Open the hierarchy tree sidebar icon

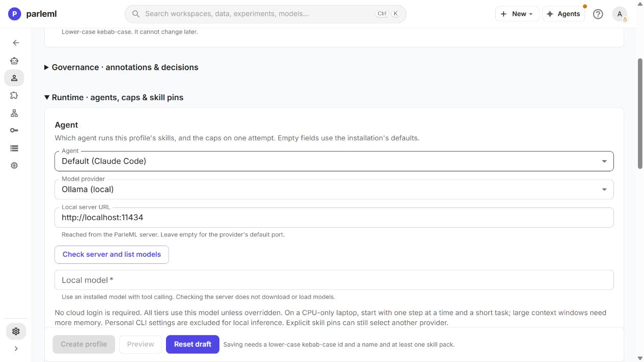click(x=14, y=113)
